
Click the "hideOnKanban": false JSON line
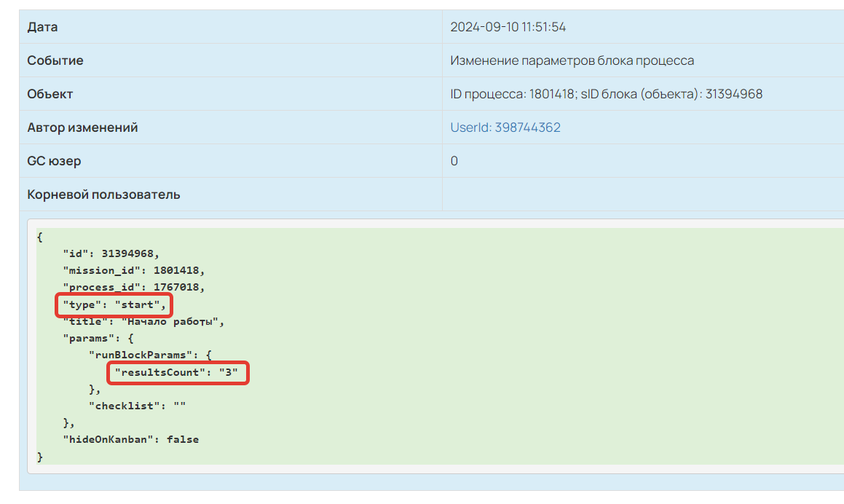[130, 439]
